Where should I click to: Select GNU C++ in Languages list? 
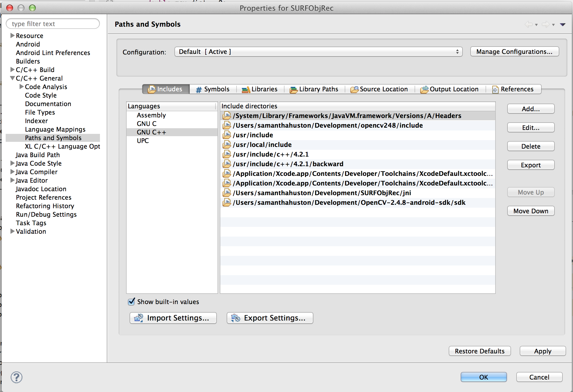(172, 132)
